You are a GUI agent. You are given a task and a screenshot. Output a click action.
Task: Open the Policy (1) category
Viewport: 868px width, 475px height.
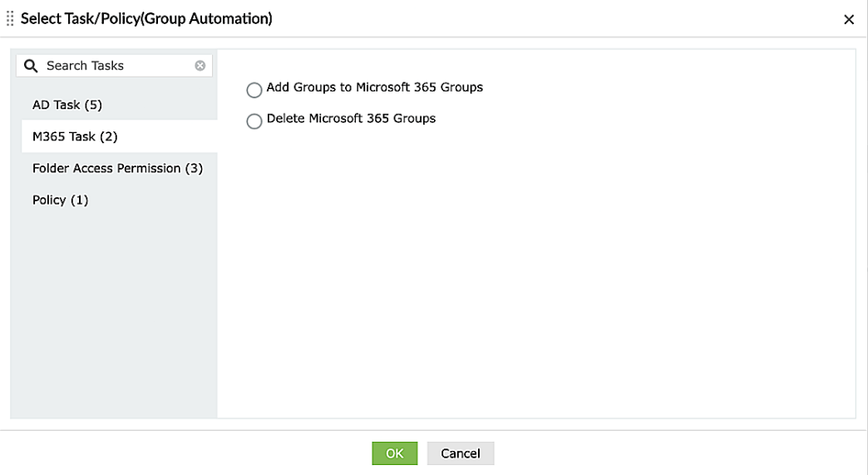pyautogui.click(x=60, y=200)
